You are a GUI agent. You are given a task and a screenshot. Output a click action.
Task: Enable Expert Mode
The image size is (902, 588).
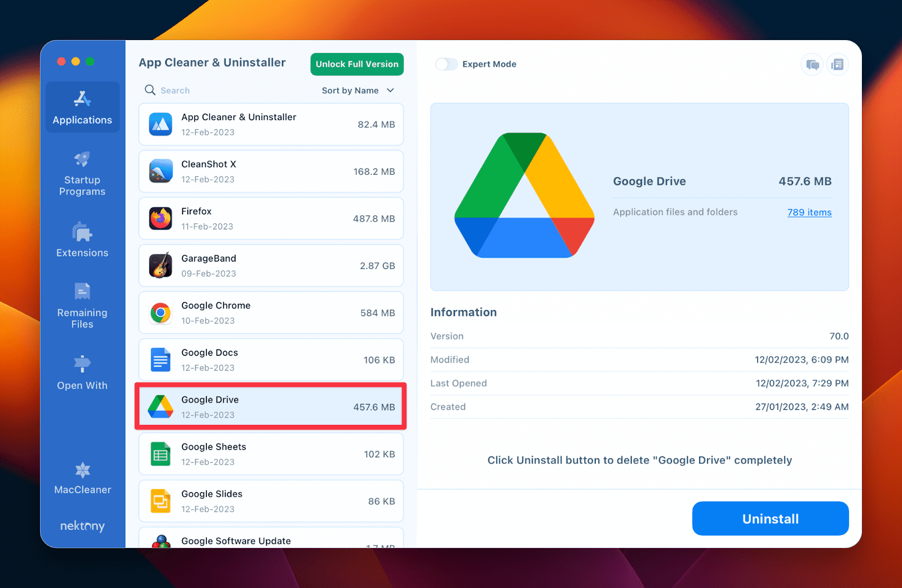(446, 64)
